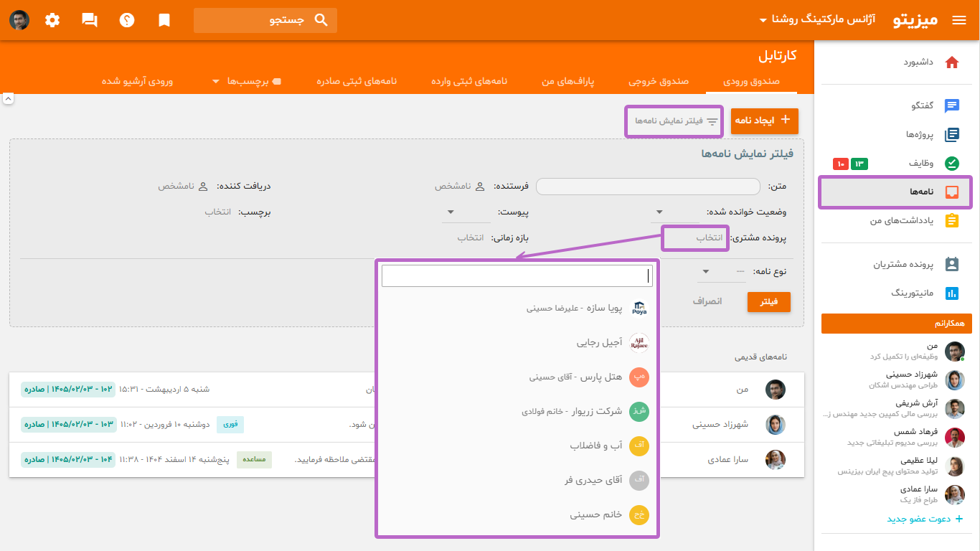Click the home icon beside داشبورد

point(952,62)
